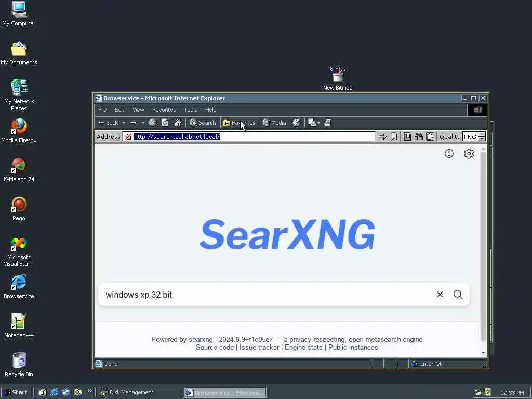This screenshot has width=532, height=399.
Task: Select the My Documents desktop icon
Action: point(19,54)
